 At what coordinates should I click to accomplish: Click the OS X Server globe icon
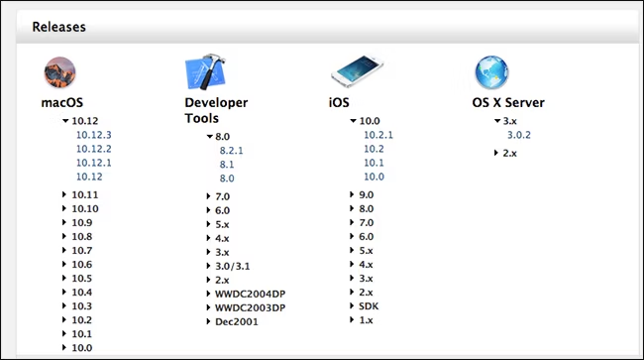point(491,72)
